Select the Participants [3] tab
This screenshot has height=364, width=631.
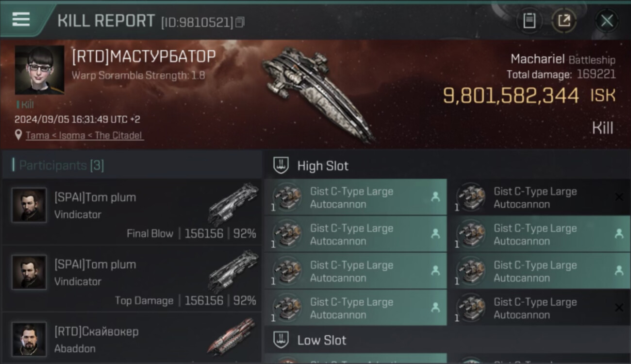(62, 165)
